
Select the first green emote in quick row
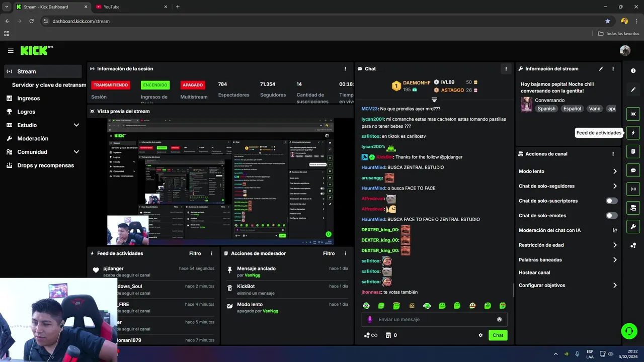pos(366,306)
